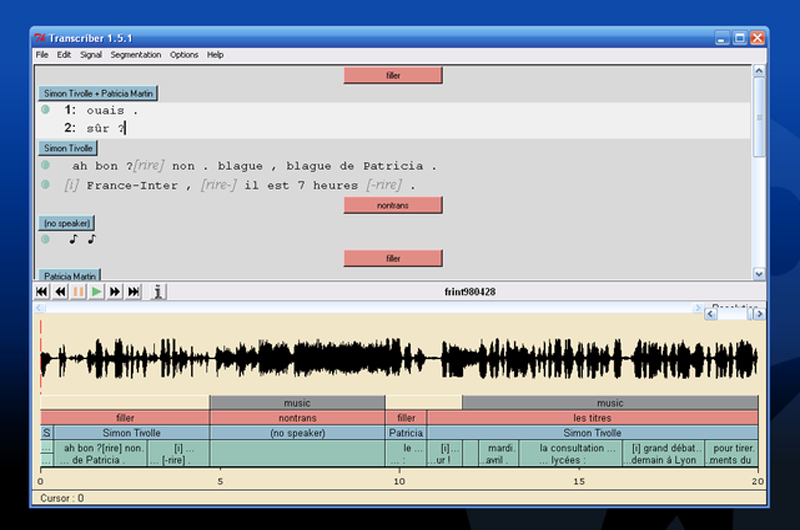Click the rewind playback button
This screenshot has height=530, width=800.
tap(60, 292)
